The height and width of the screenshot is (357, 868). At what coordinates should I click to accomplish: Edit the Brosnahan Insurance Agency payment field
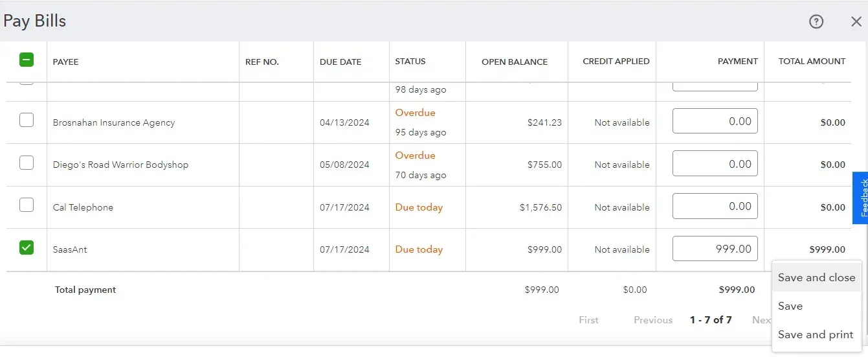click(715, 121)
